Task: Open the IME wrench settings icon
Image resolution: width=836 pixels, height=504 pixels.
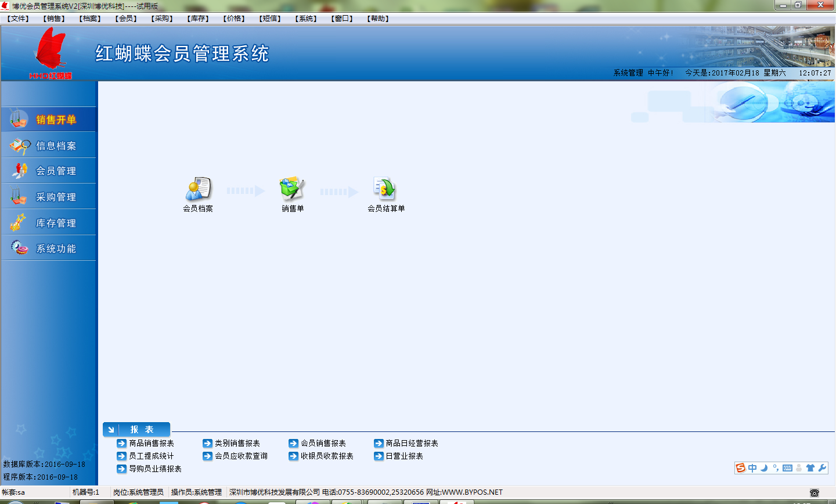Action: tap(822, 468)
